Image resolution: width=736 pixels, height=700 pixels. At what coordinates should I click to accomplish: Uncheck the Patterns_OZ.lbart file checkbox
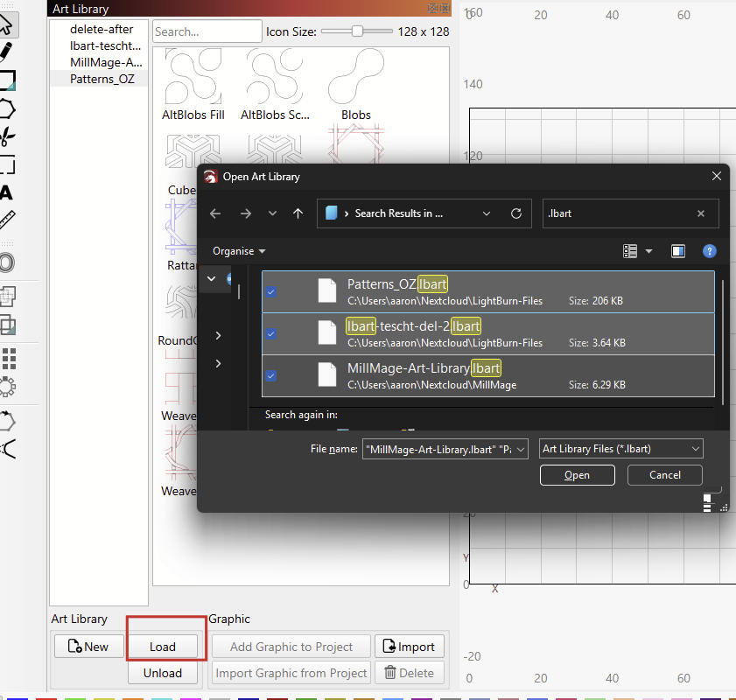[271, 292]
